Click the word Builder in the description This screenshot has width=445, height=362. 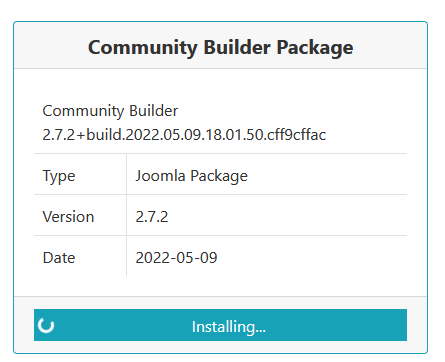pos(154,111)
